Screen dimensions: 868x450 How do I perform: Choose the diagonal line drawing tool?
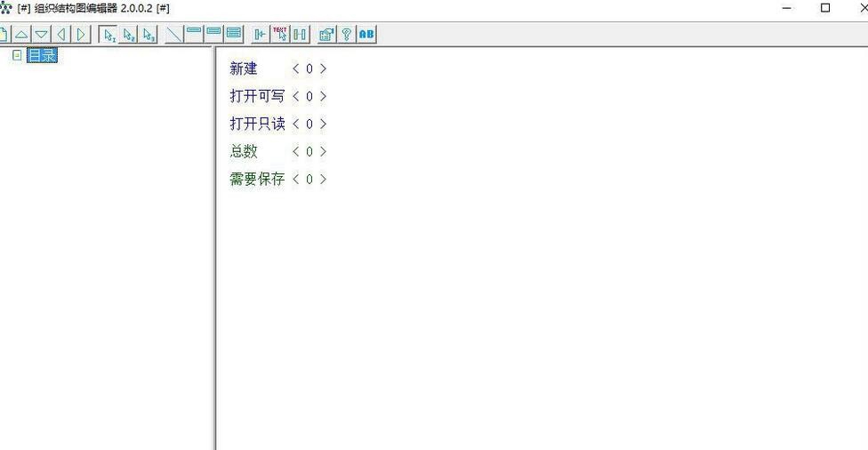click(x=174, y=35)
